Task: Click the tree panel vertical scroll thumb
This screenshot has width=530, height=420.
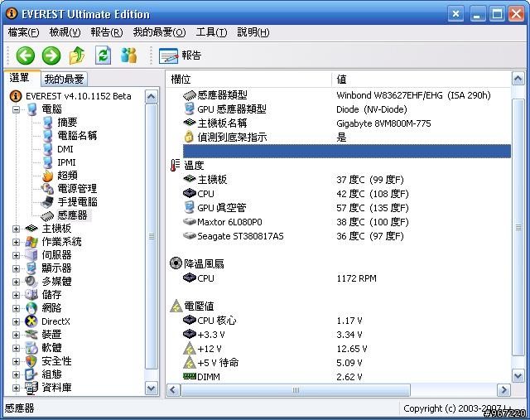Action: pos(151,236)
